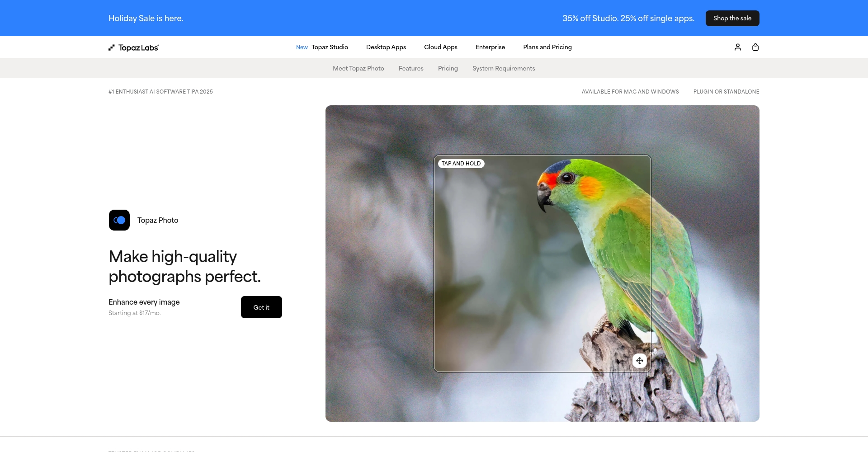This screenshot has width=868, height=452.
Task: Open Plans and Pricing in the navigation
Action: coord(547,47)
